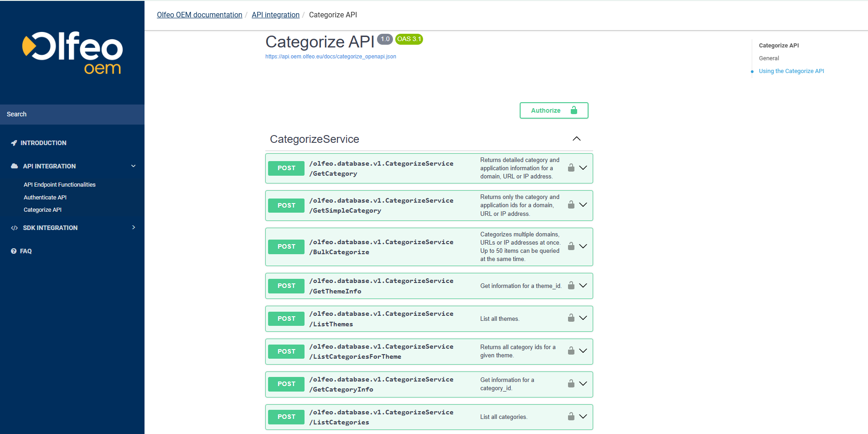The image size is (868, 434).
Task: Click the POST button for GetCategoryInfo
Action: click(x=286, y=384)
